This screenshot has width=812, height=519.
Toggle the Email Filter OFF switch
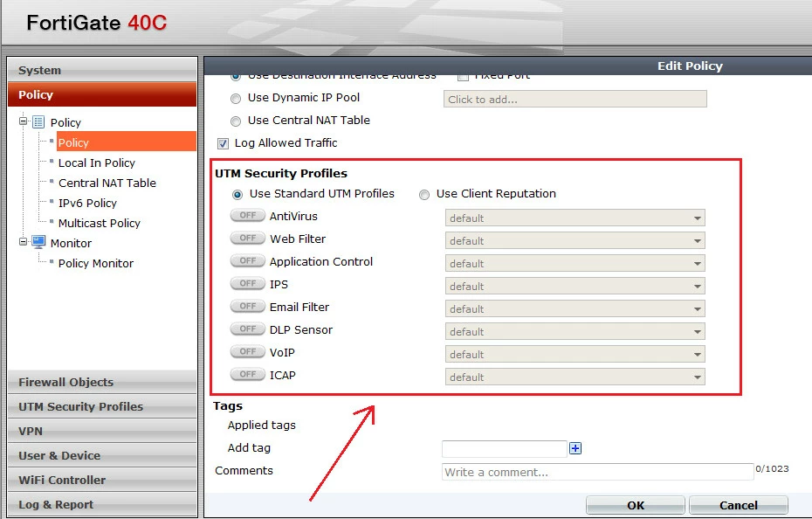tap(248, 307)
